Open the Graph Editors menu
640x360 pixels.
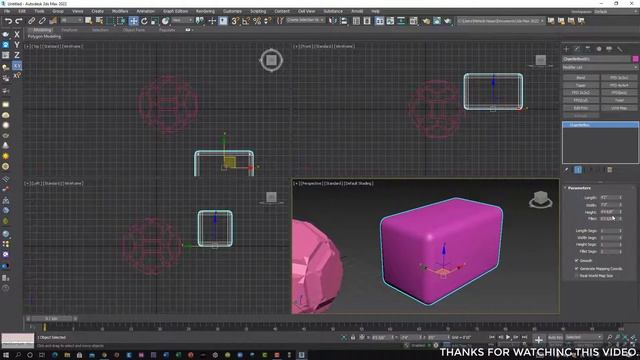tap(176, 11)
